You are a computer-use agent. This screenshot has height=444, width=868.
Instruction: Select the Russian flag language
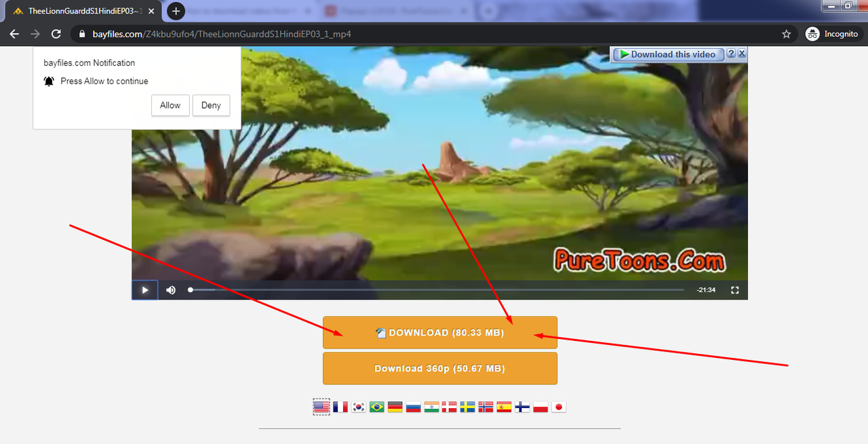[x=414, y=407]
